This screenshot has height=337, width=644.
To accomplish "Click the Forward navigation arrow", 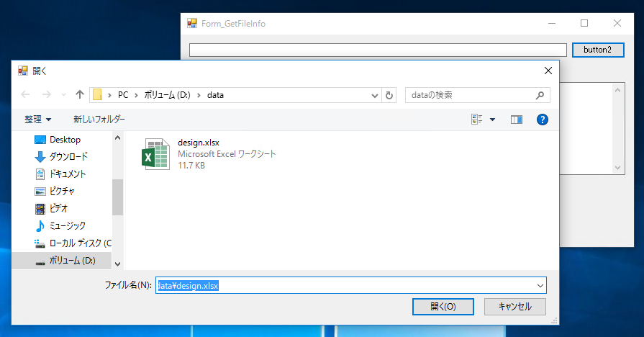I will [46, 95].
